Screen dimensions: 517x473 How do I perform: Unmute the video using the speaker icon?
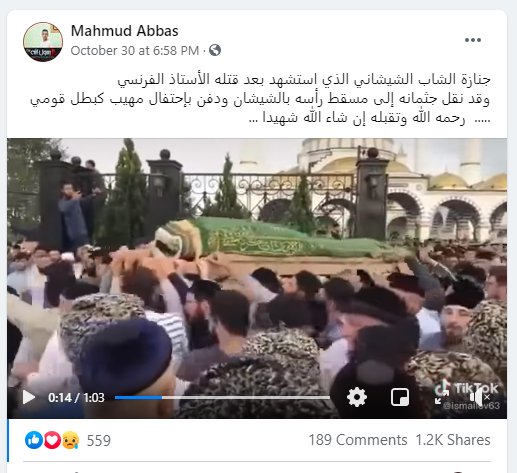pos(479,397)
